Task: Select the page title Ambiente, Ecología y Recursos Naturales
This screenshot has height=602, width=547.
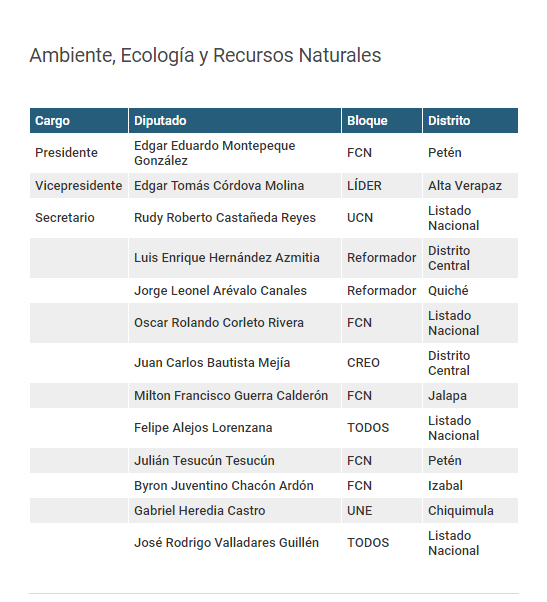Action: point(205,55)
